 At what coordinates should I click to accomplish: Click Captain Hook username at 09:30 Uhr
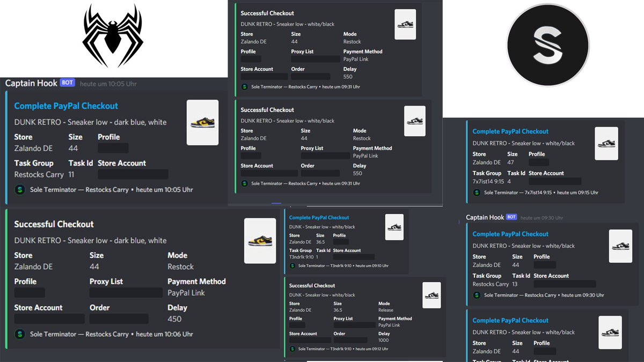(485, 217)
